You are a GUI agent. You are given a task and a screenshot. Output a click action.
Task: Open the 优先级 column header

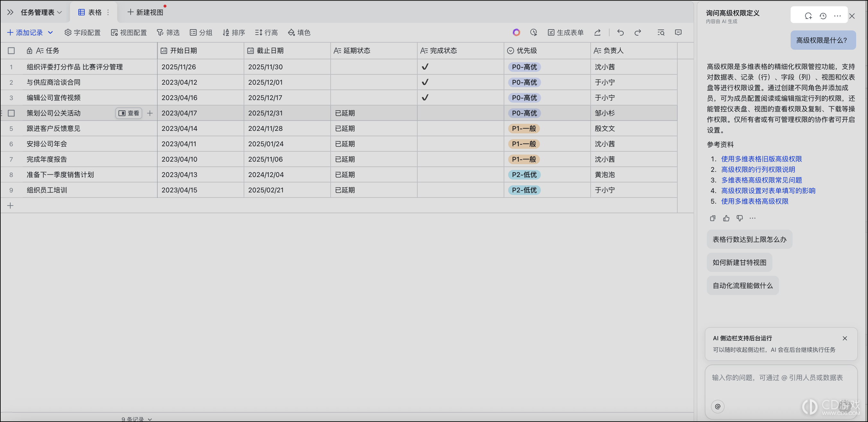[x=547, y=51]
